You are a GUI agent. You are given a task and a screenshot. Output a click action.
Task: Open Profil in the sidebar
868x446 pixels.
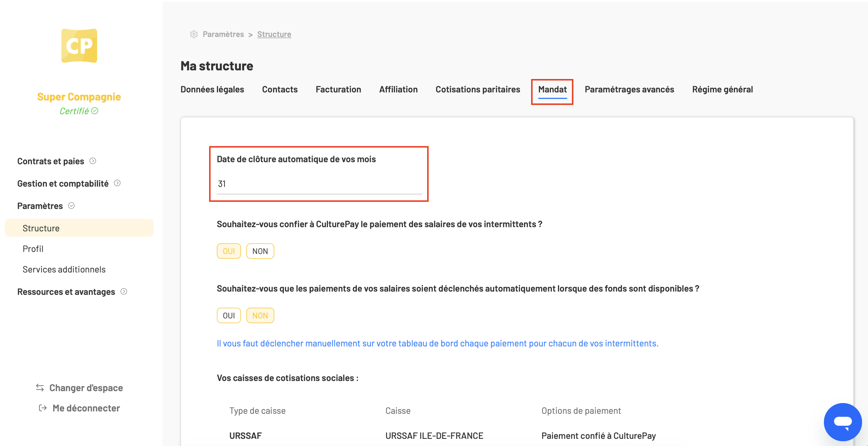[33, 249]
